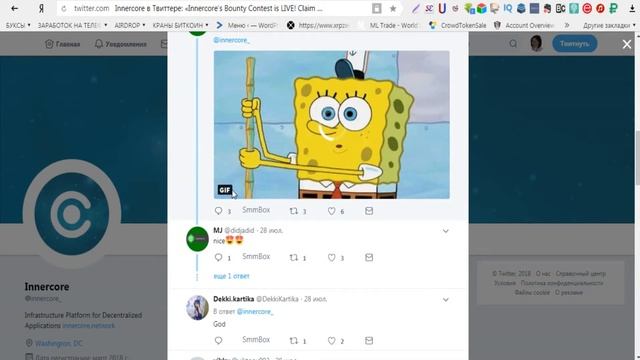Visit innercore.network link in profile bio

tap(89, 326)
